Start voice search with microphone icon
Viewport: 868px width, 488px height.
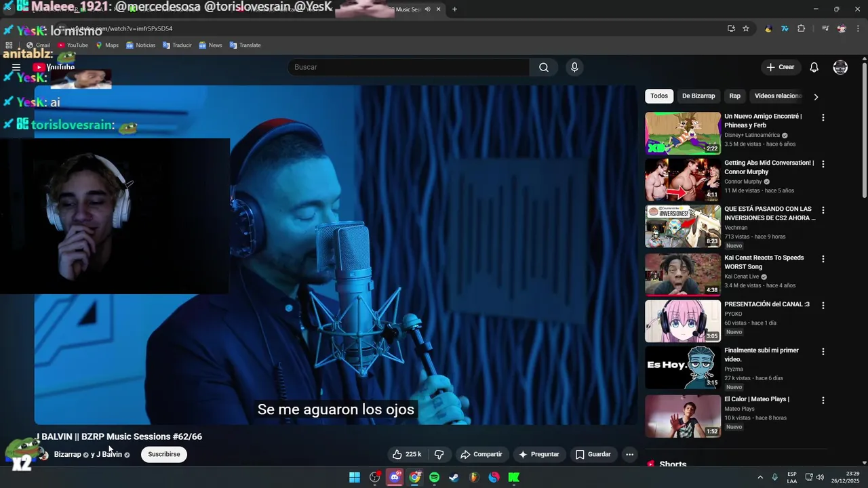574,67
